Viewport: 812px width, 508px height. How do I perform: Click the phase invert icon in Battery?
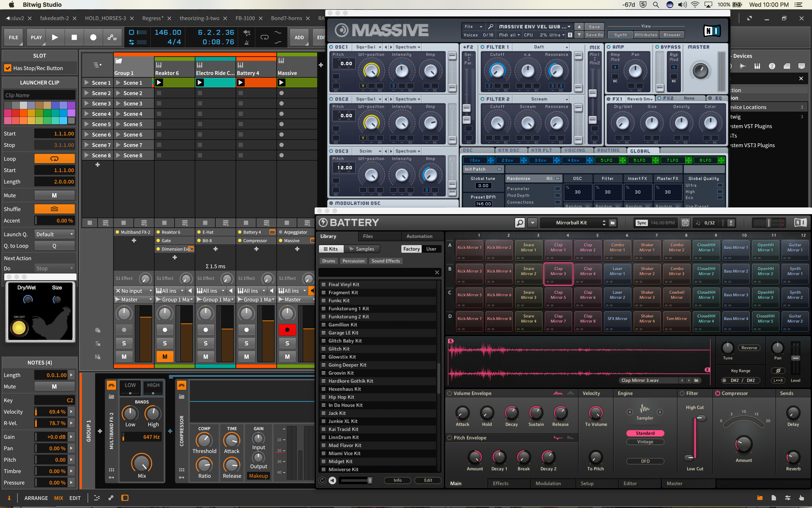coord(778,370)
